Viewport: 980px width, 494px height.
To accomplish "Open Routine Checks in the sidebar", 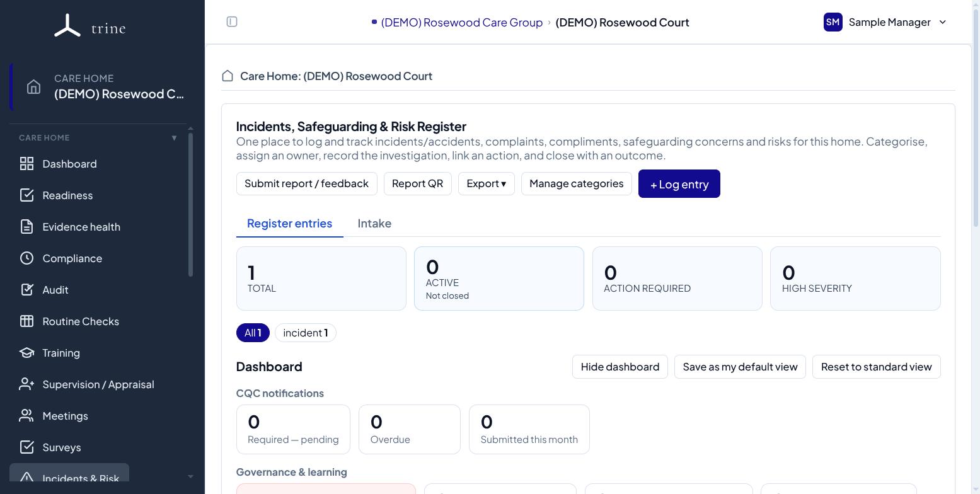I will pos(81,321).
